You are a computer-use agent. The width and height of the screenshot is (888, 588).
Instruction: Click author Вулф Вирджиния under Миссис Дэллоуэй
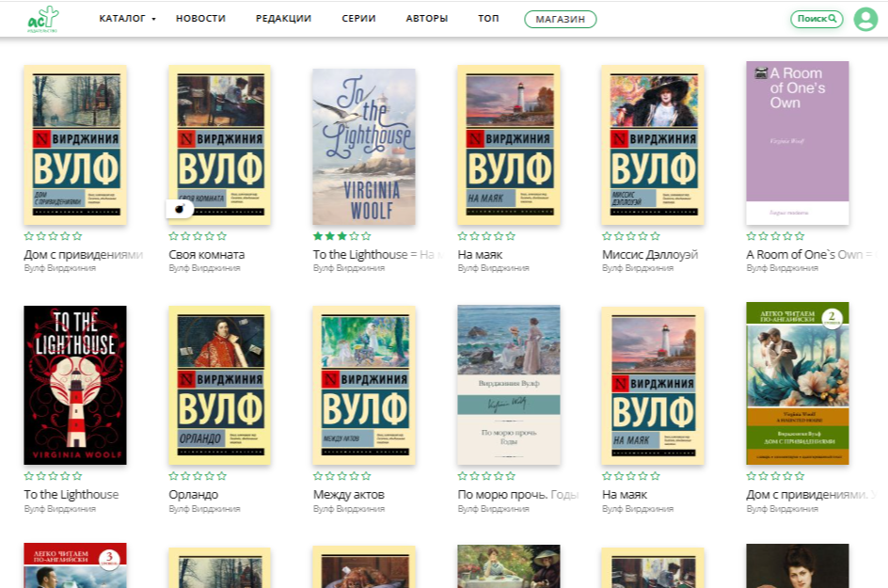(x=638, y=268)
